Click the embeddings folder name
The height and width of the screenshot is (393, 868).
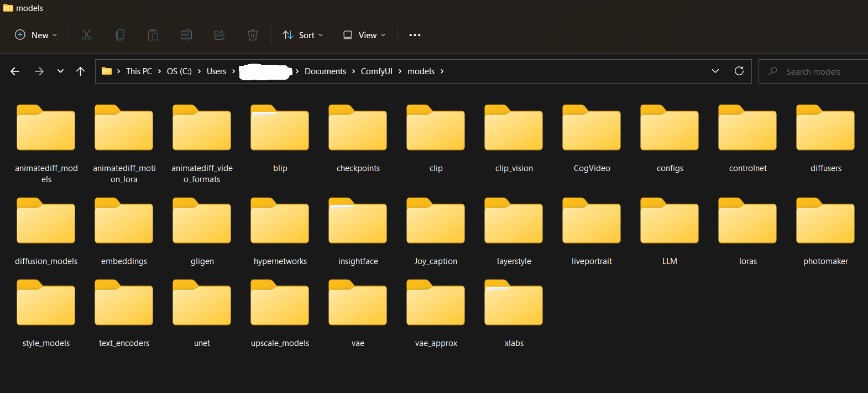pyautogui.click(x=124, y=261)
